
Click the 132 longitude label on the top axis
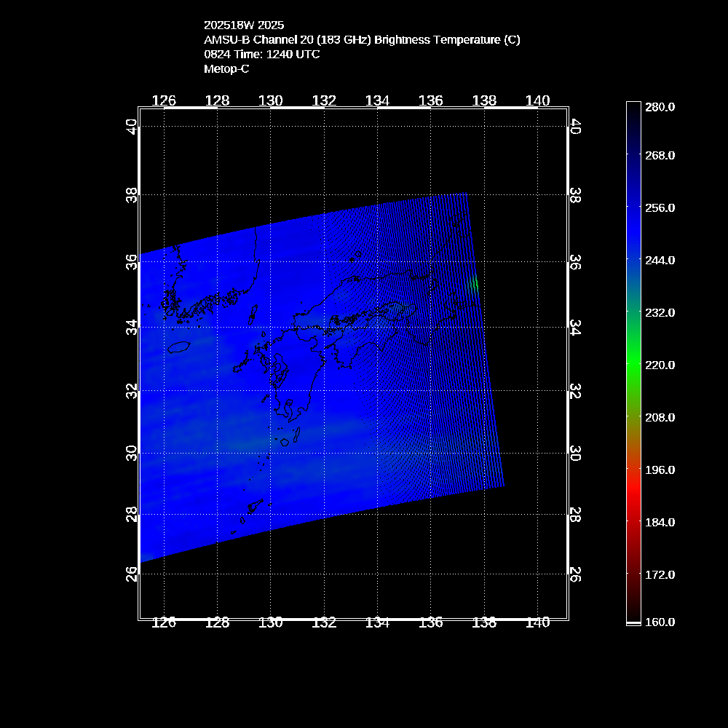[324, 101]
